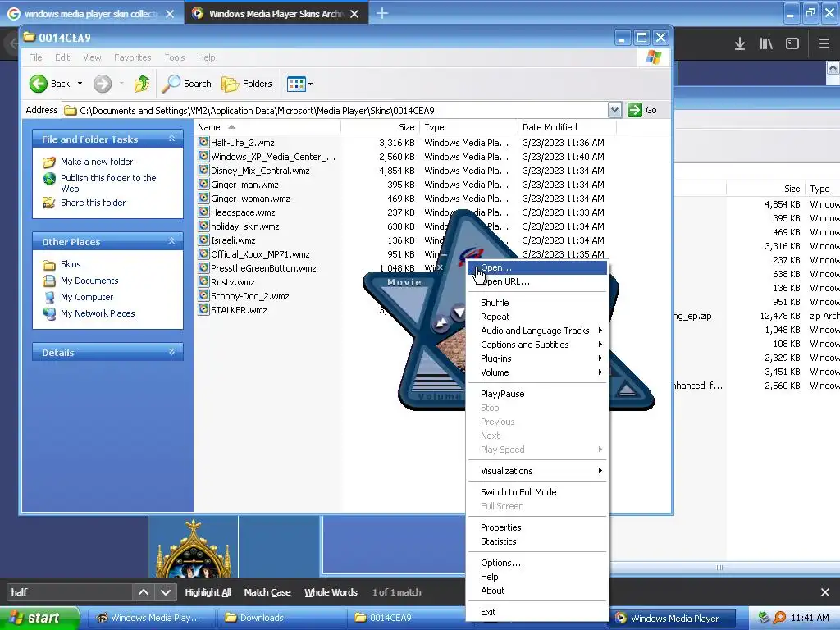Choose Open URL... in the context menu
The width and height of the screenshot is (840, 630).
[538, 281]
